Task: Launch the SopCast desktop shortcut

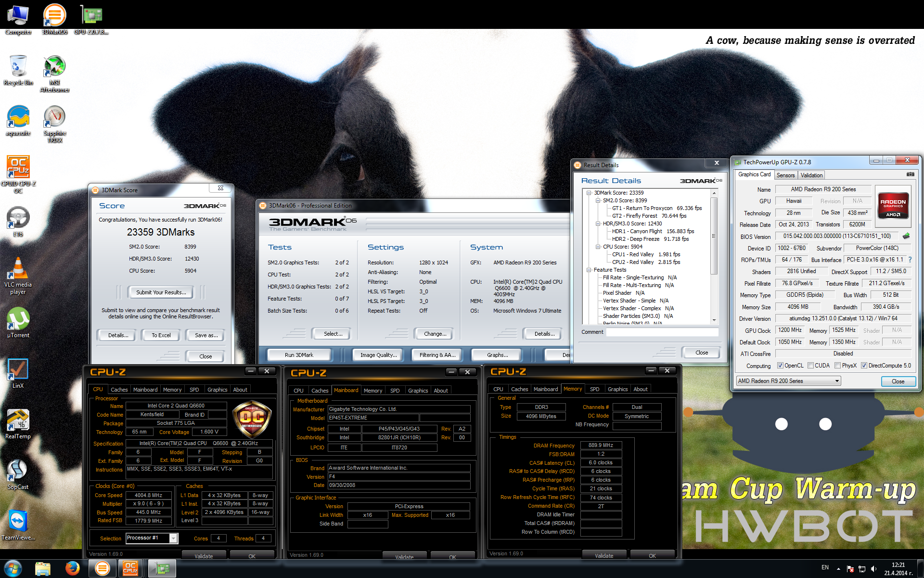Action: coord(18,474)
